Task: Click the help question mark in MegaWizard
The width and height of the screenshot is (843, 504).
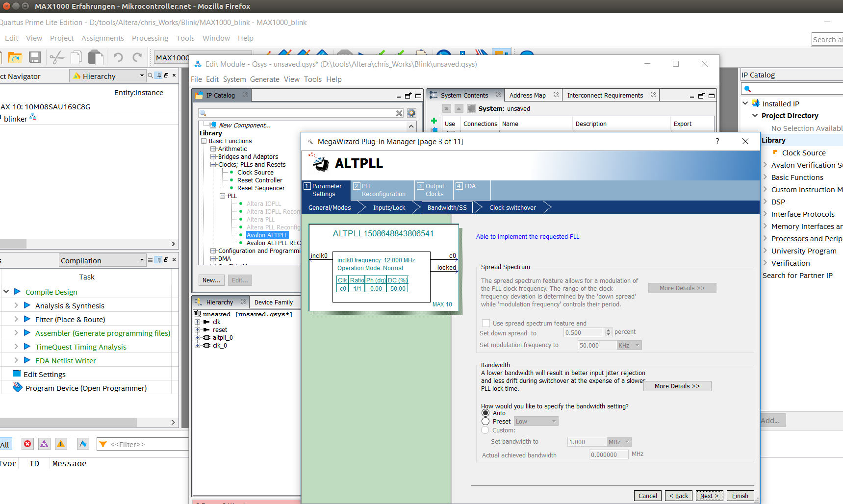Action: (x=717, y=141)
